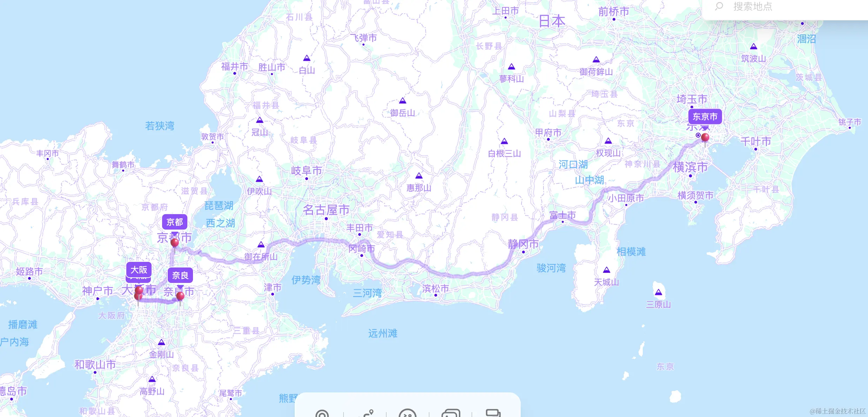
Task: Select the 奈良 purple marker label
Action: tap(180, 275)
